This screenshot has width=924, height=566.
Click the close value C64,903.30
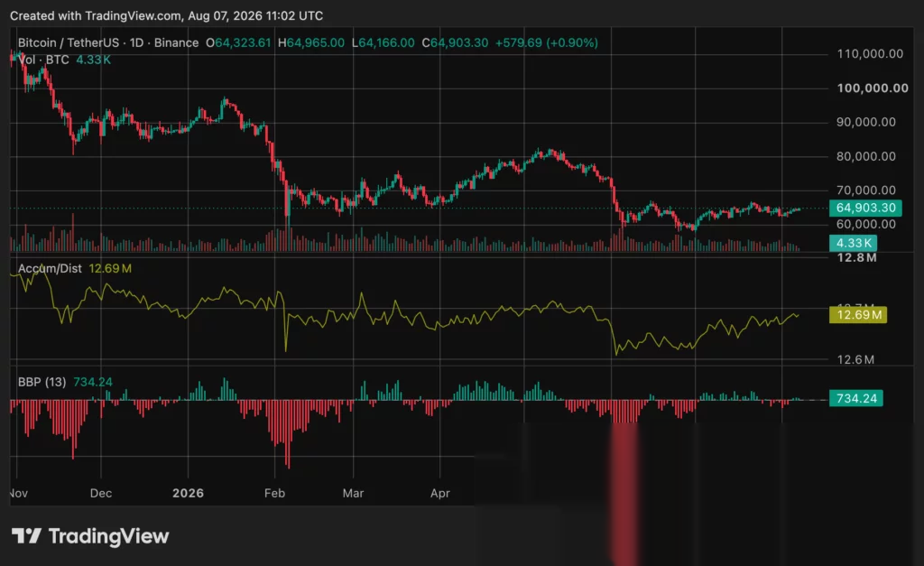pyautogui.click(x=455, y=43)
